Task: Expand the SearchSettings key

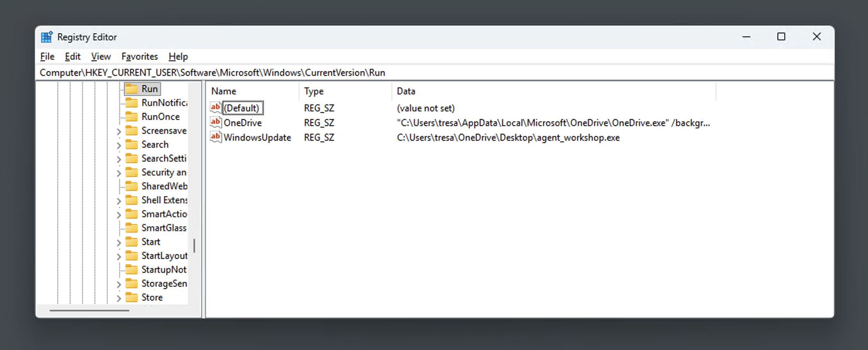Action: click(x=119, y=160)
